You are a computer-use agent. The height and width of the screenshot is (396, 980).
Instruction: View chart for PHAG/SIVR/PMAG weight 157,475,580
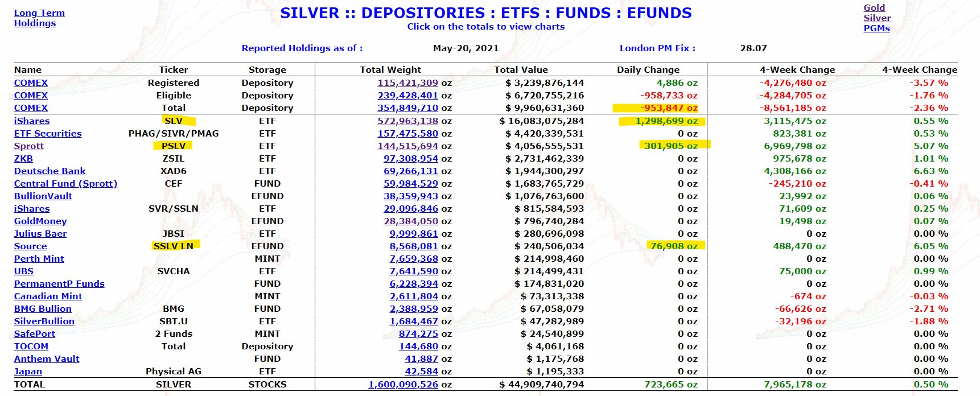(x=408, y=134)
